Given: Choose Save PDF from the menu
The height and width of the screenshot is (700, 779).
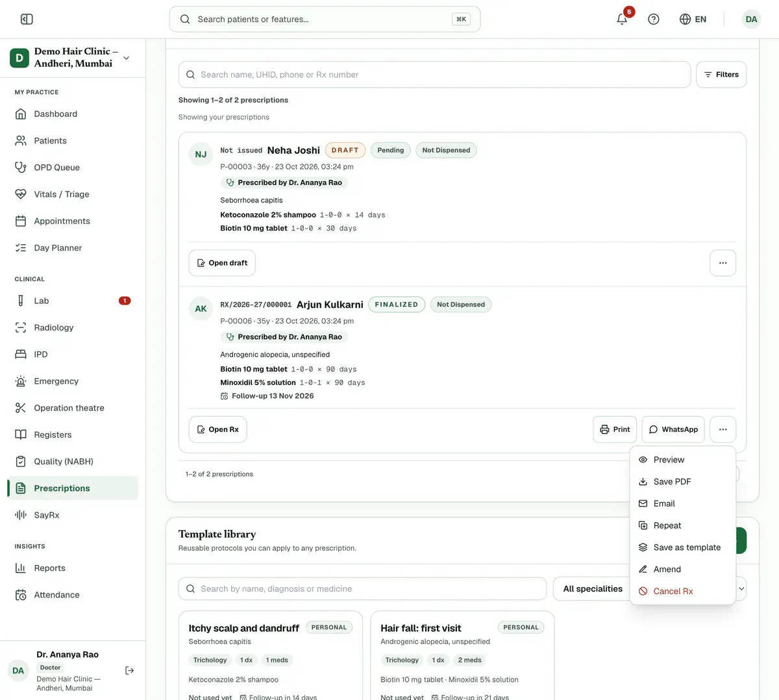Looking at the screenshot, I should [682, 482].
